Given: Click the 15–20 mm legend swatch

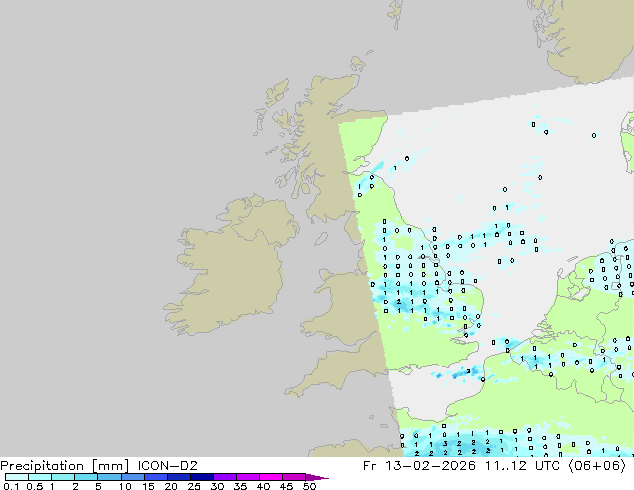Looking at the screenshot, I should pos(155,477).
